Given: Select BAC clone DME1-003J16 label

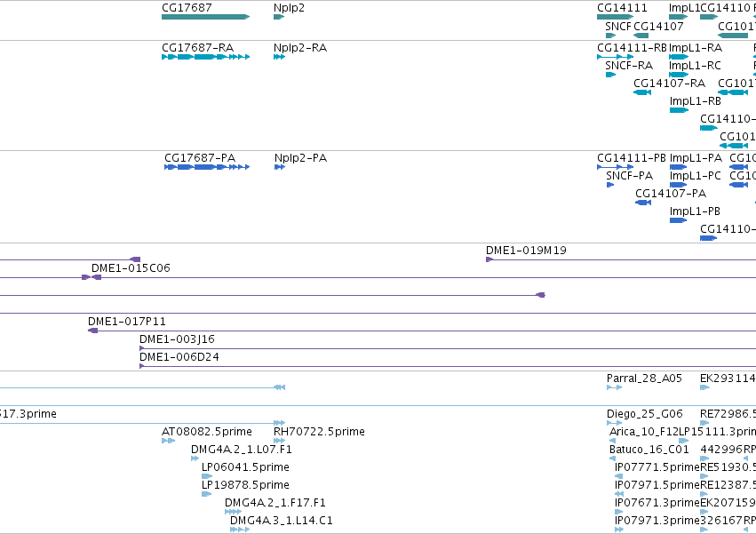Looking at the screenshot, I should [177, 339].
